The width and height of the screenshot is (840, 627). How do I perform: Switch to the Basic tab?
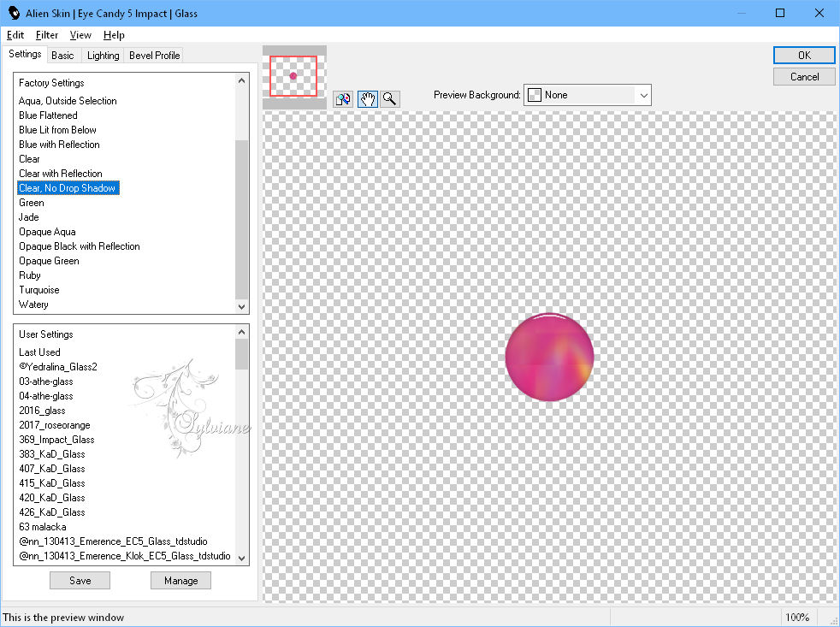click(x=62, y=56)
